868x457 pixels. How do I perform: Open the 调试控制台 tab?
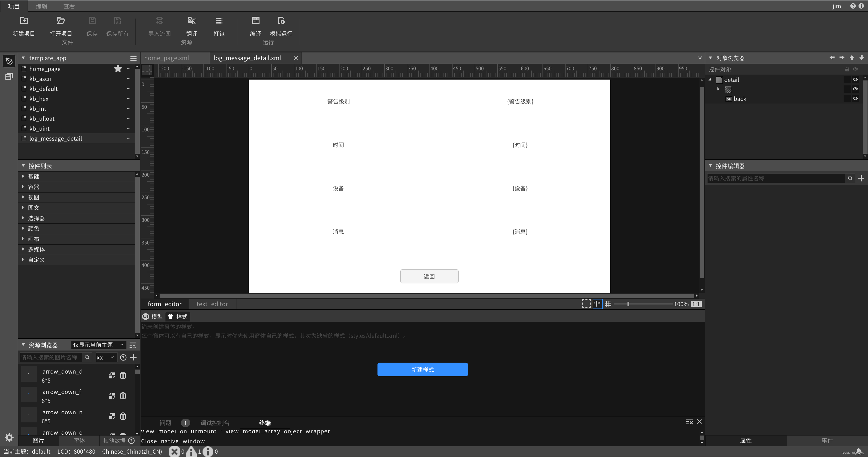click(215, 423)
